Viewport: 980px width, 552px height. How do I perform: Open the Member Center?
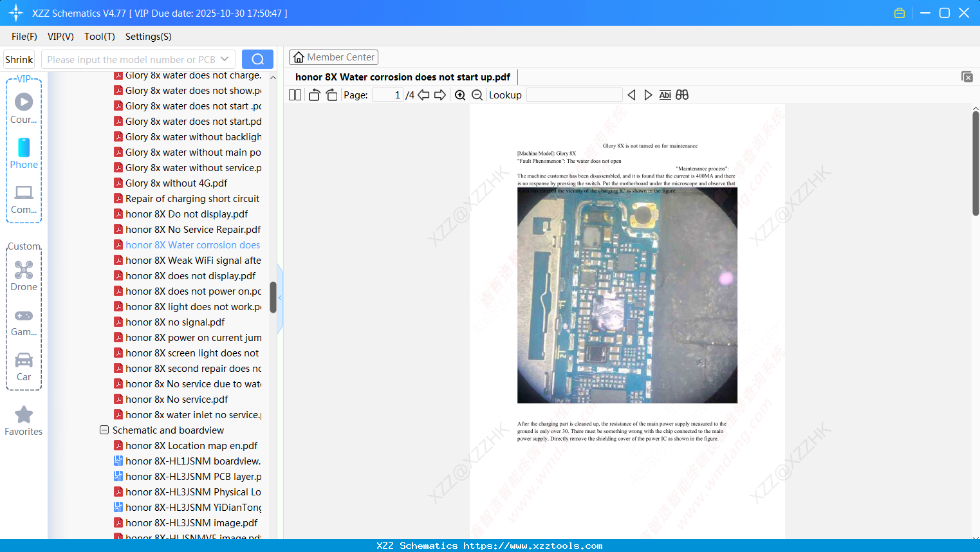click(333, 57)
